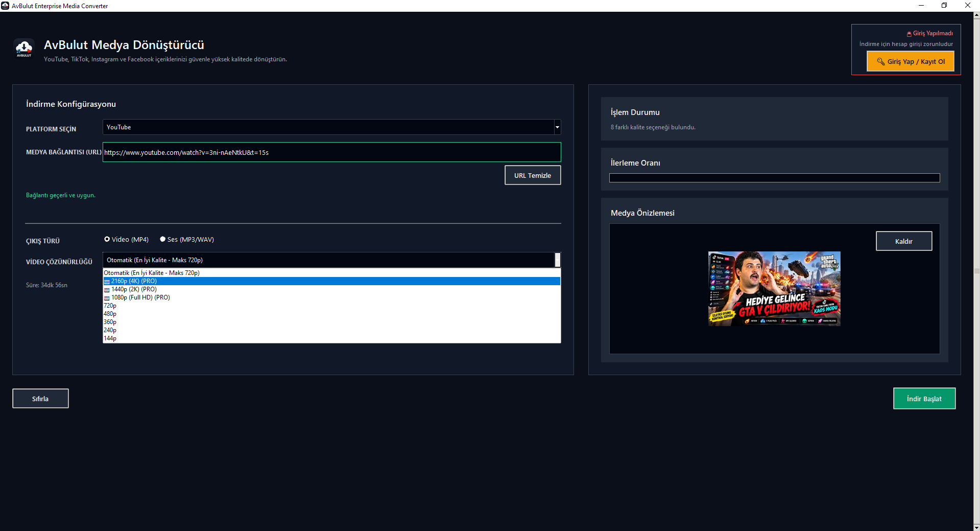The width and height of the screenshot is (980, 531).
Task: Click the text "Bağlantı geçerli ve uygun."
Action: (61, 195)
